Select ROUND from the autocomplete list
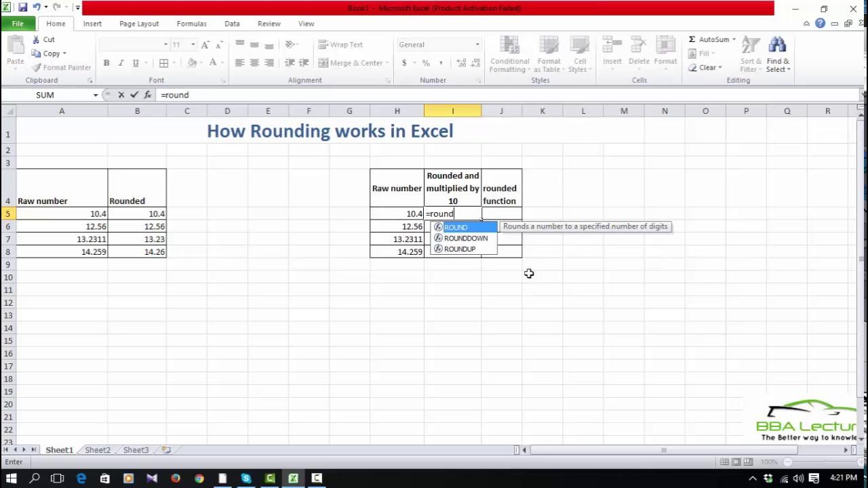This screenshot has height=488, width=868. click(x=465, y=227)
